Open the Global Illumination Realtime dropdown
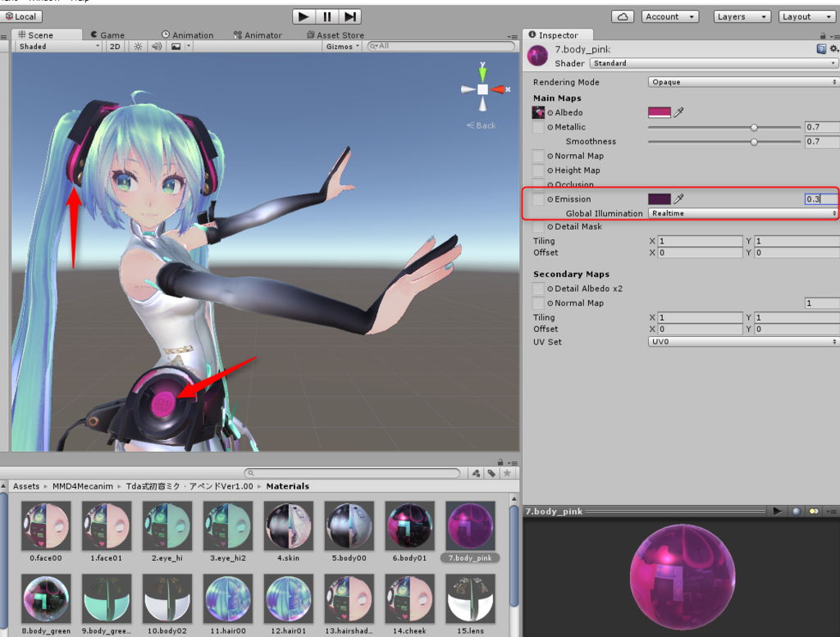This screenshot has width=840, height=637. 743,213
